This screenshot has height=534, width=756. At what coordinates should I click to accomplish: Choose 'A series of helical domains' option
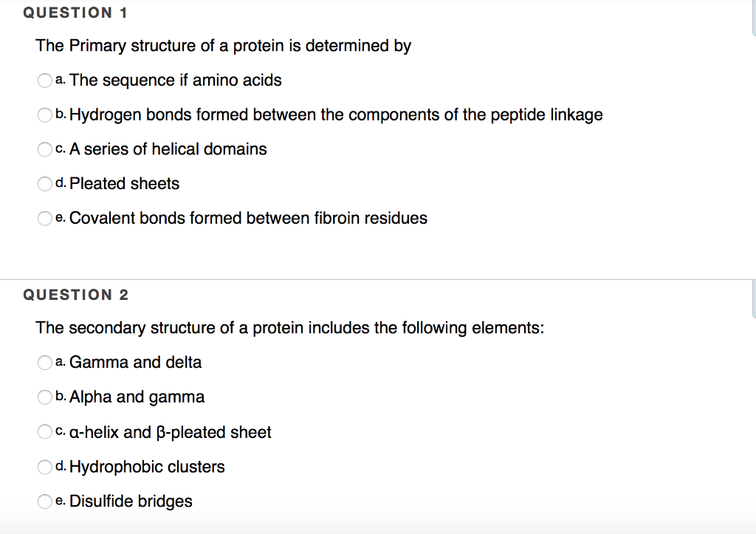coord(168,149)
